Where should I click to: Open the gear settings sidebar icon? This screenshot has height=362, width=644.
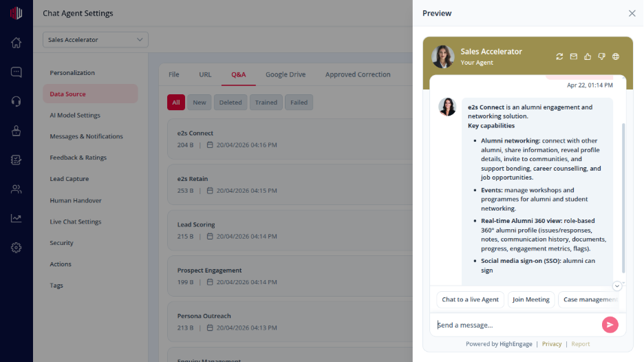coord(16,248)
